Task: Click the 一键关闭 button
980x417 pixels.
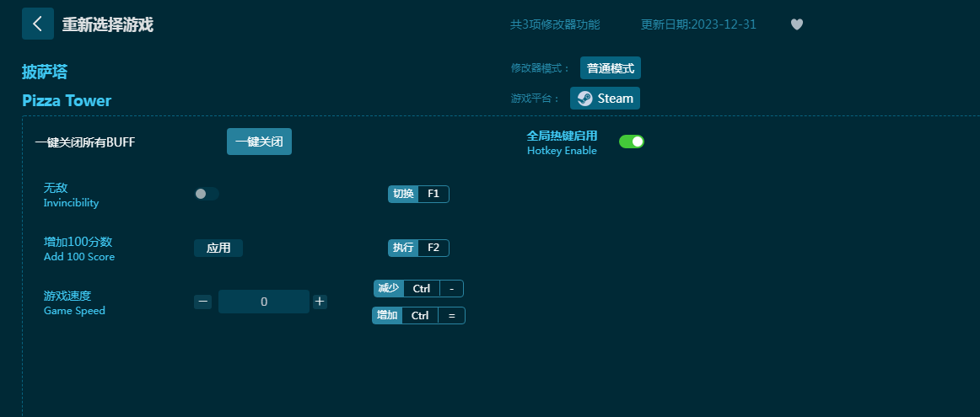Action: (259, 142)
